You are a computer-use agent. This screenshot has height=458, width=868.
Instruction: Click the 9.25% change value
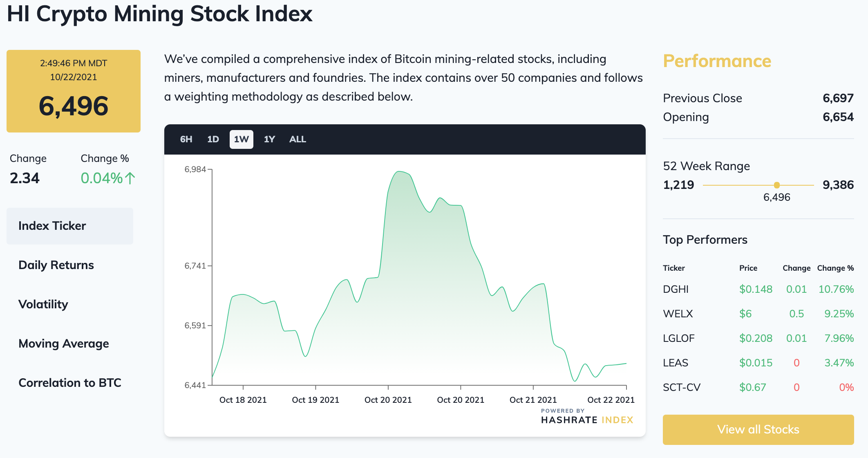(839, 314)
